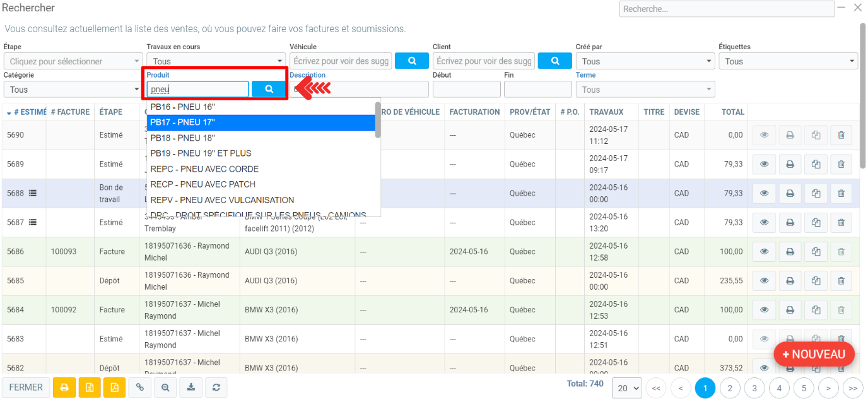Export the list to Excel

(89, 387)
